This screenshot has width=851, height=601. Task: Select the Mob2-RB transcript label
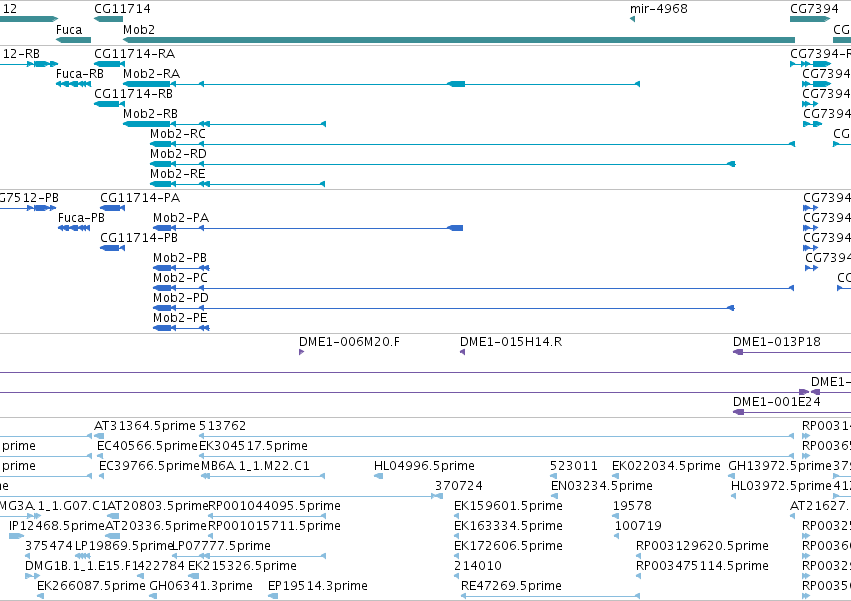pos(150,114)
